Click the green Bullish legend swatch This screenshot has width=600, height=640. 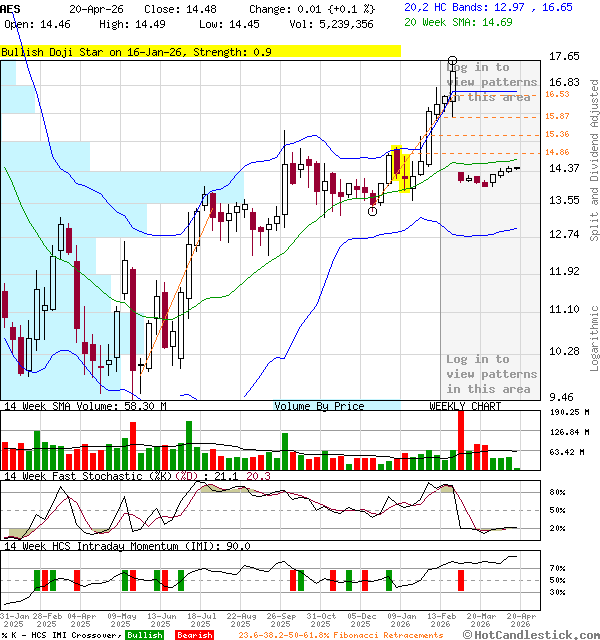pos(145,635)
